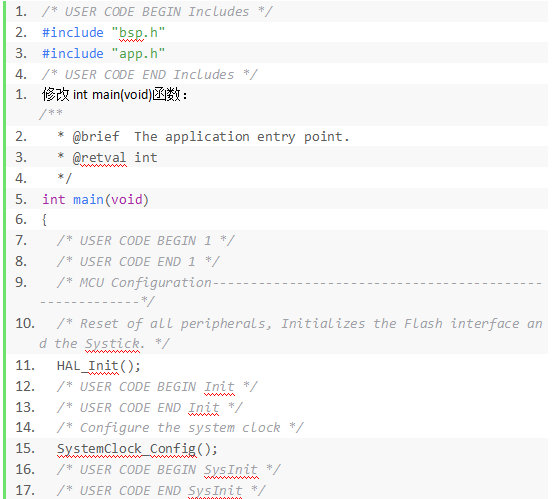Image resolution: width=553 pixels, height=499 pixels.
Task: Click the USER CODE END Init comment
Action: (150, 408)
